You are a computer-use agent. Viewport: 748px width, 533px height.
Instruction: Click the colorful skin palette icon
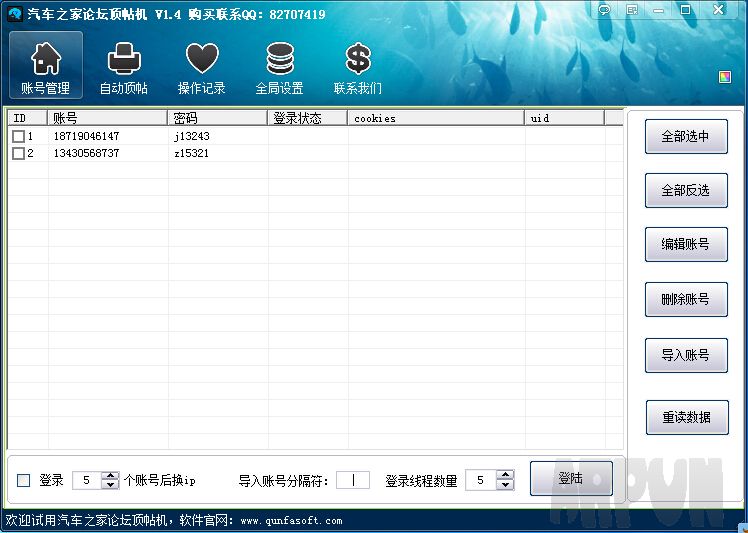click(x=725, y=77)
